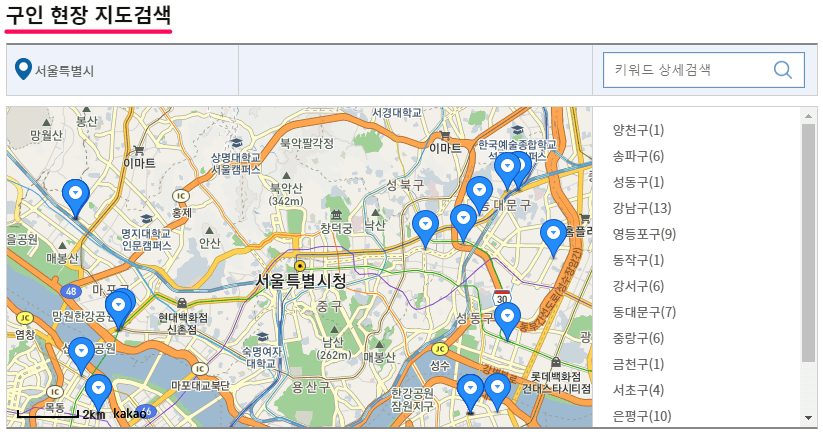823x434 pixels.
Task: Click the map marker near 망월산
Action: click(76, 198)
